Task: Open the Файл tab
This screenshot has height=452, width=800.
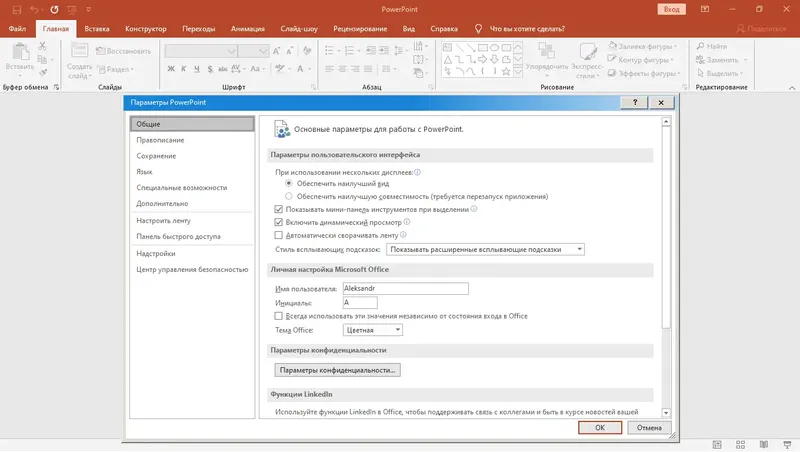Action: coord(17,29)
